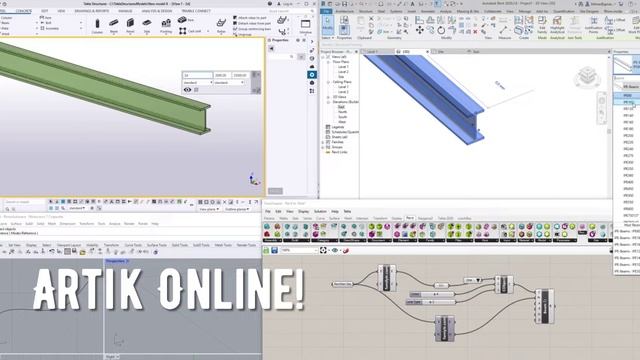Expand Groups node in Revit Project Browser
The width and height of the screenshot is (640, 360).
pos(323,147)
